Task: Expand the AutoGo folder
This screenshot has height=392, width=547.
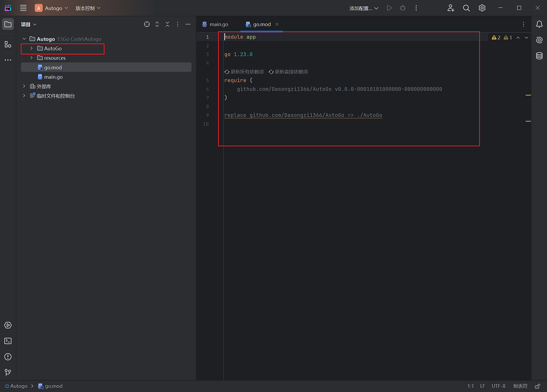Action: coord(32,48)
